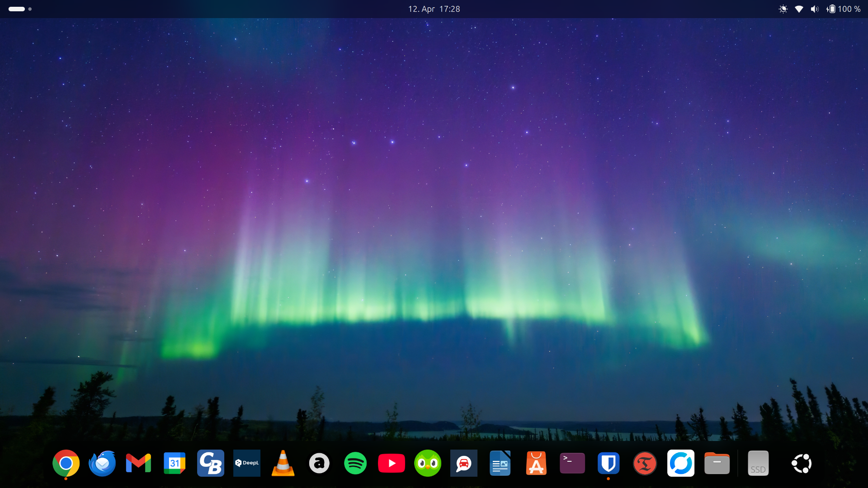The height and width of the screenshot is (488, 868).
Task: Open Bitwarden password manager
Action: (x=609, y=463)
